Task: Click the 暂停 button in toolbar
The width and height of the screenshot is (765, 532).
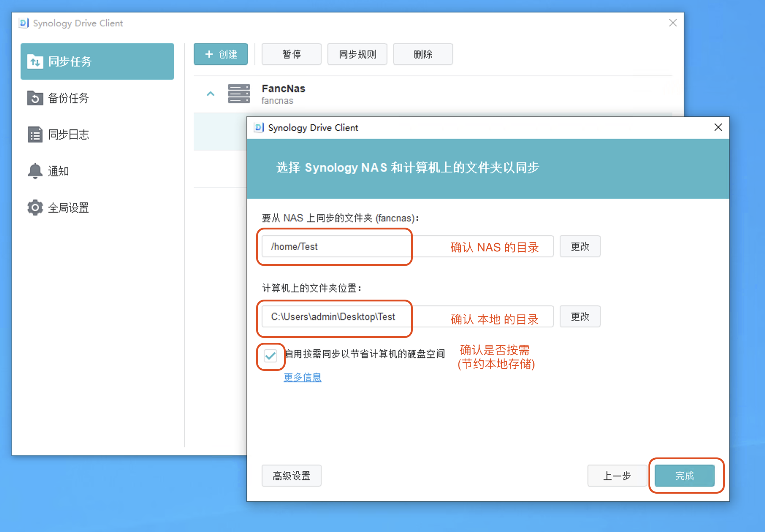Action: click(292, 54)
